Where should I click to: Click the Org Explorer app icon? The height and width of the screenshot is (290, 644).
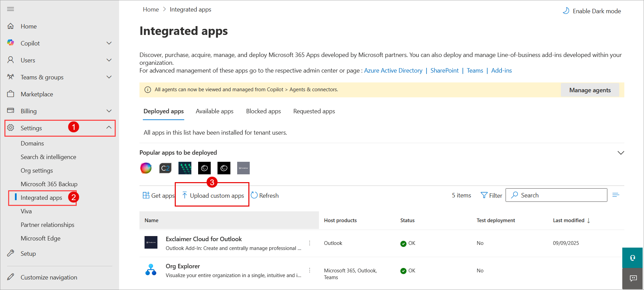[x=151, y=270]
